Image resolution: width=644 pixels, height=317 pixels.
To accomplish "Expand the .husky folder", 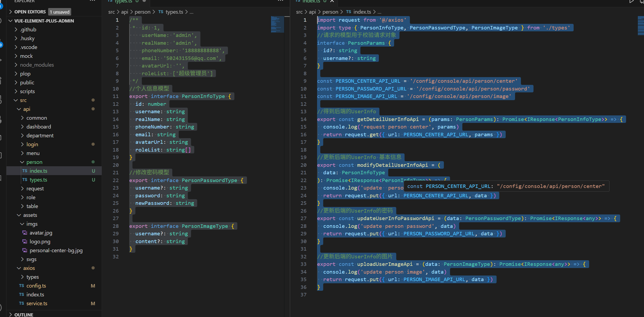I will (16, 38).
